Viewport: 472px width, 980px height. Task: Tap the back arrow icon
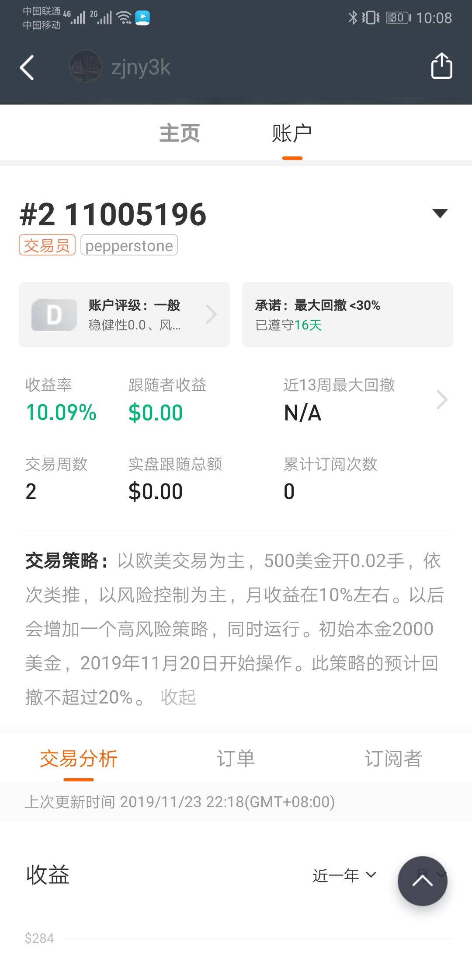27,68
